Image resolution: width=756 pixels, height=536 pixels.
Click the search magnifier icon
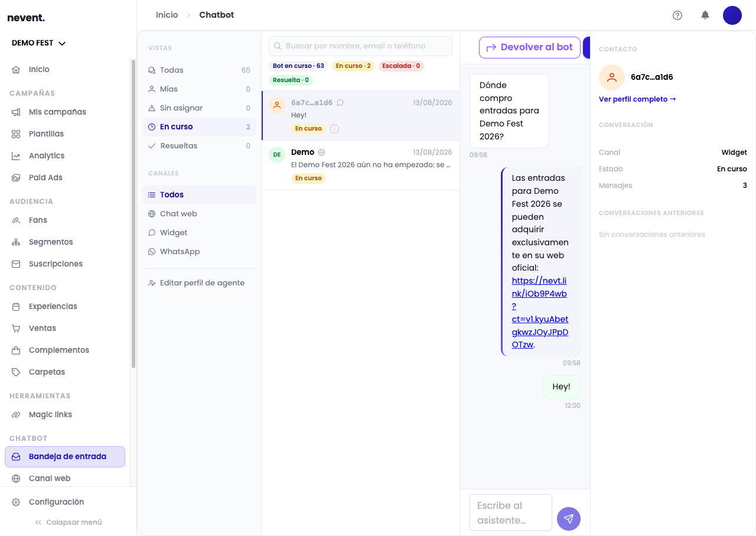tap(278, 46)
